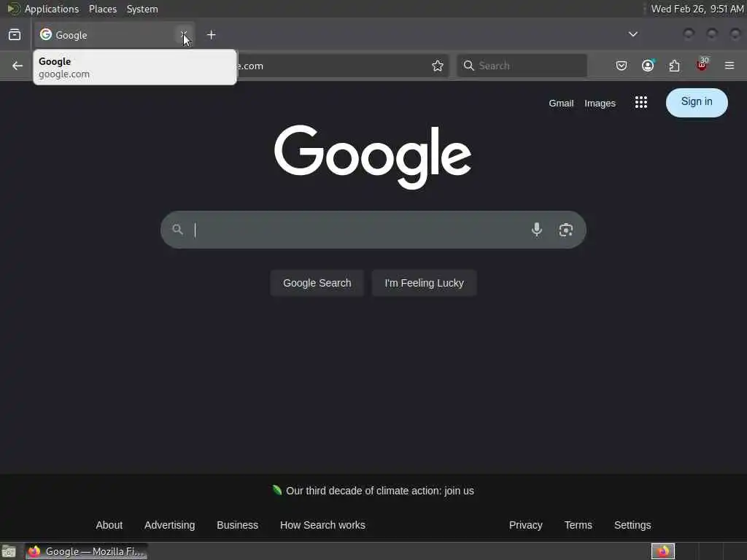Click the Firefox toolbar Search box
747x560 pixels.
(522, 66)
